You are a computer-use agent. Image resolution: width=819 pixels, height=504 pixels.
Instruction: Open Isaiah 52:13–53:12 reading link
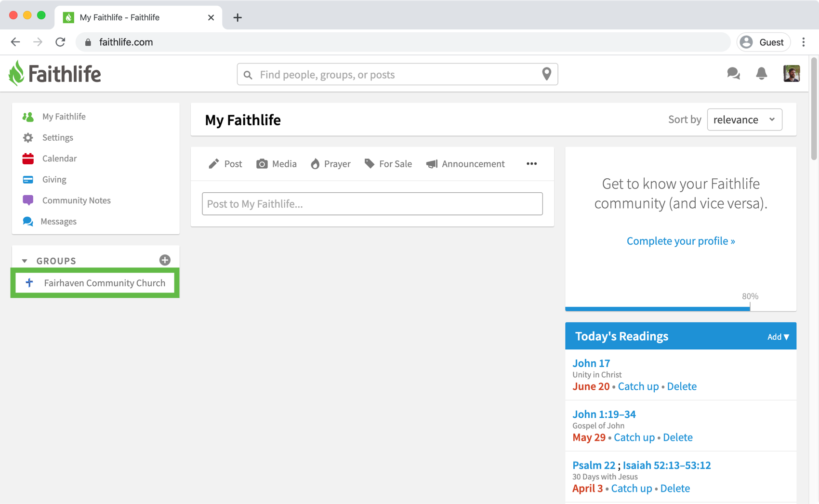pos(667,465)
